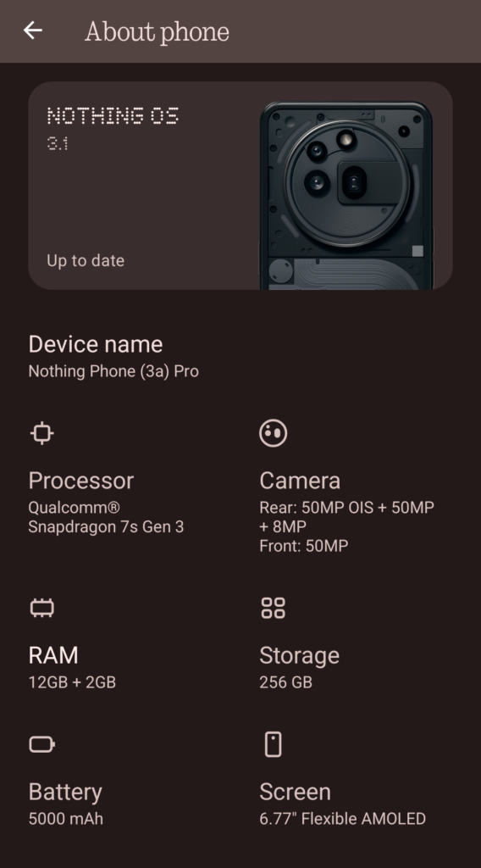This screenshot has width=481, height=868.
Task: Select the Processor heading
Action: coord(80,481)
